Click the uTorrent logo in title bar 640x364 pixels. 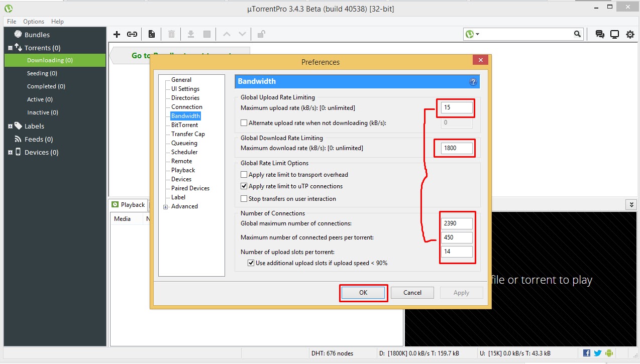click(x=8, y=8)
